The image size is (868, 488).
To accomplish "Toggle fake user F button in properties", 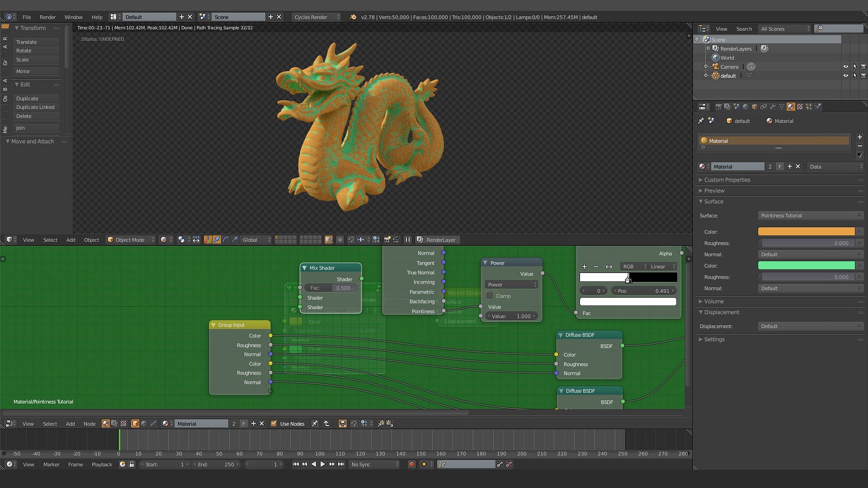I will tap(780, 166).
